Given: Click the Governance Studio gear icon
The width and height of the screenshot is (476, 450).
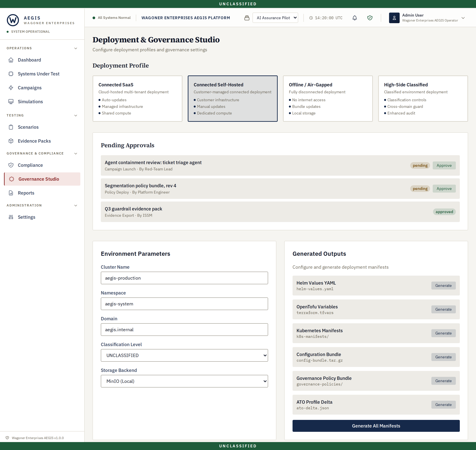Looking at the screenshot, I should pyautogui.click(x=12, y=179).
